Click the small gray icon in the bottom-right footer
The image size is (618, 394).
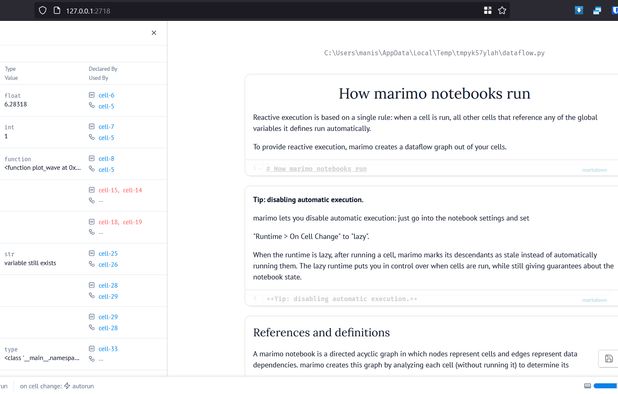[587, 386]
